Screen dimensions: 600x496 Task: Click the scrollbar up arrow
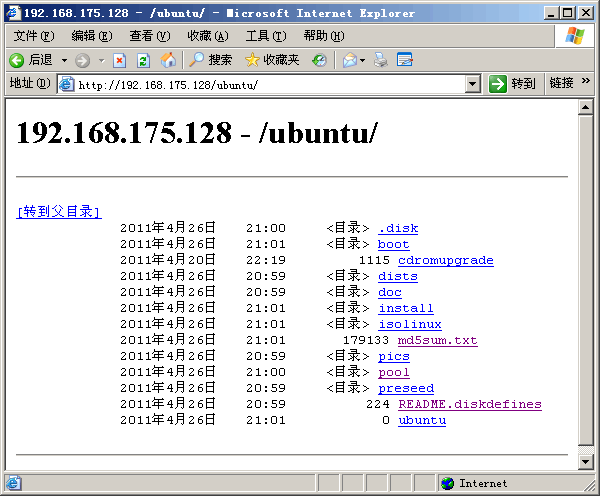pyautogui.click(x=585, y=108)
